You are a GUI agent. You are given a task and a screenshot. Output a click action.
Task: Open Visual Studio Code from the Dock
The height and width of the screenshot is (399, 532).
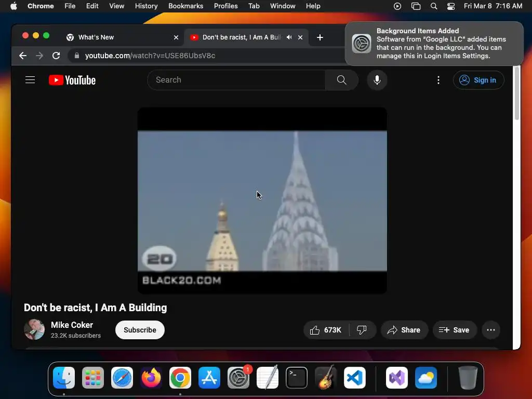tap(355, 378)
